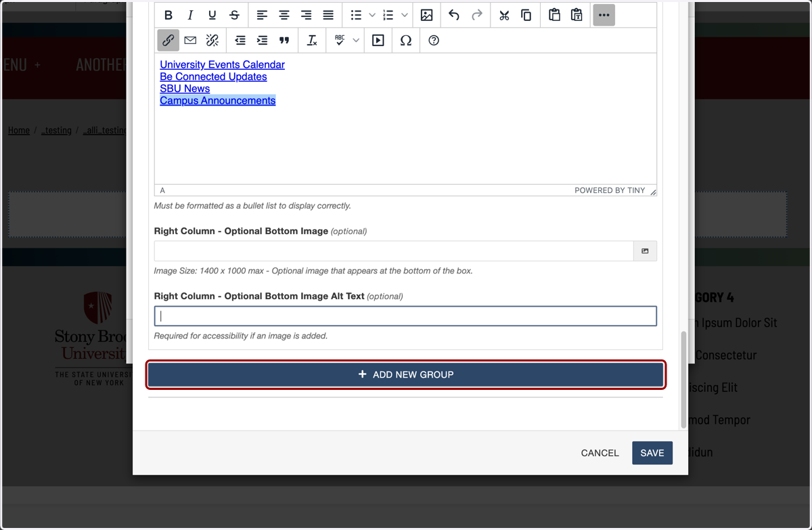
Task: Click the Be Connected Updates link
Action: (213, 76)
